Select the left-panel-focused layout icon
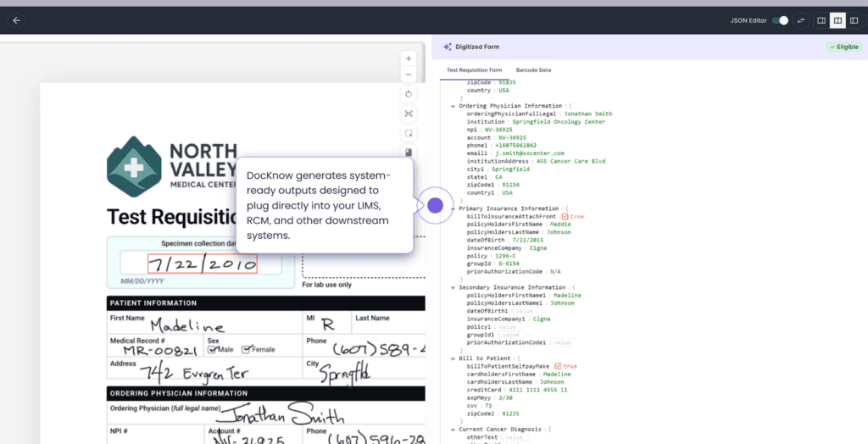This screenshot has height=444, width=868. coord(821,20)
